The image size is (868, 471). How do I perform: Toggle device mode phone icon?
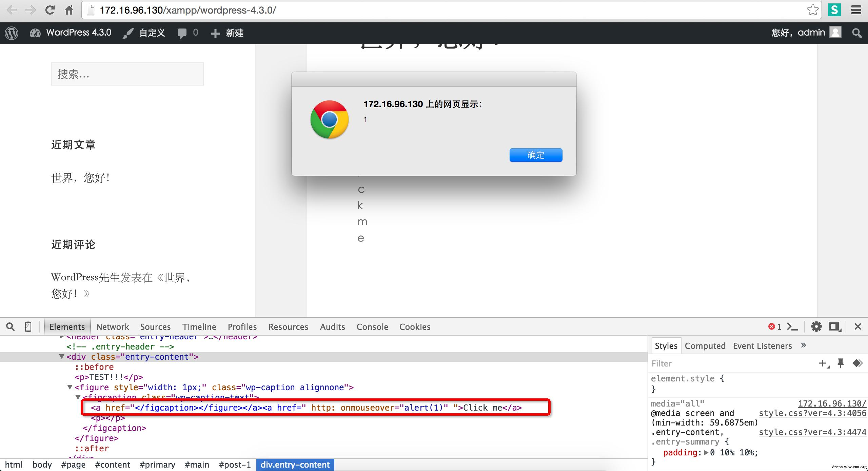(x=28, y=326)
